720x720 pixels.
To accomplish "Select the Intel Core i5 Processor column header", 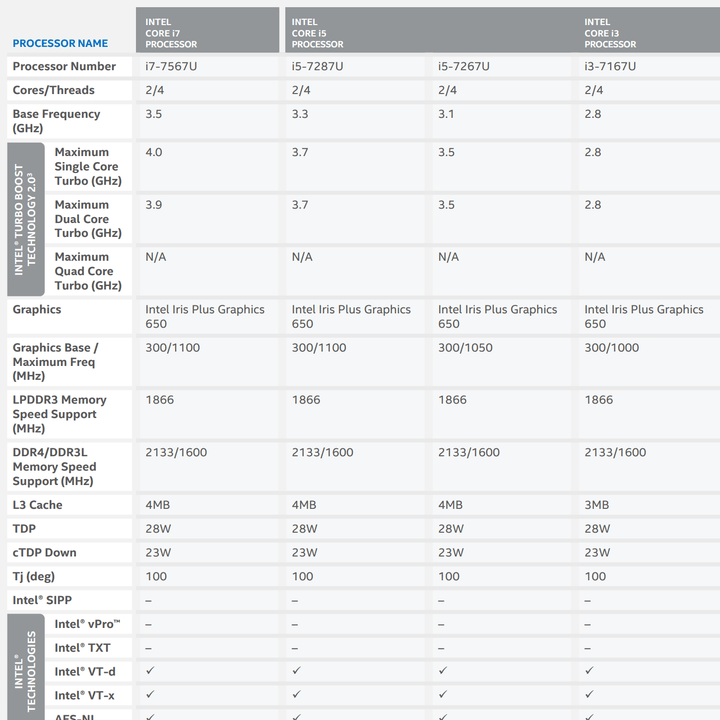I will point(317,33).
